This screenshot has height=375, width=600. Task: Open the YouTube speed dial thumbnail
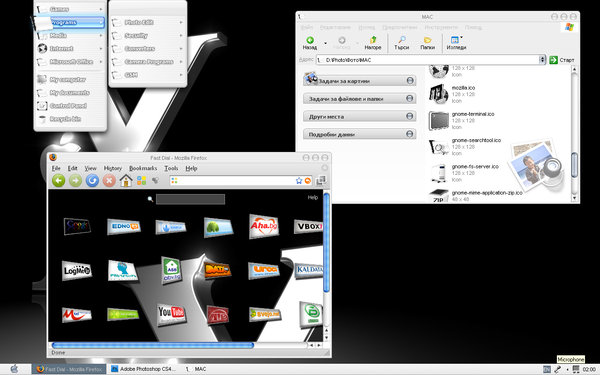(171, 314)
